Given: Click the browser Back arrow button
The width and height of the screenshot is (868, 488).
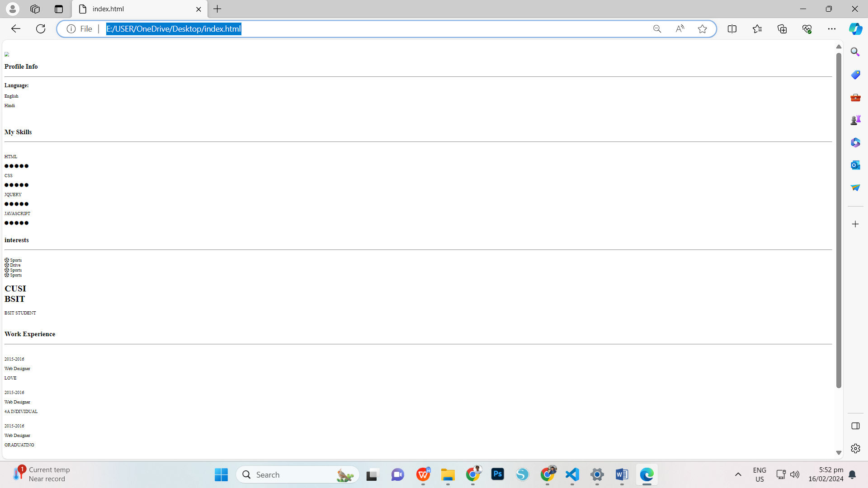Looking at the screenshot, I should coord(16,29).
